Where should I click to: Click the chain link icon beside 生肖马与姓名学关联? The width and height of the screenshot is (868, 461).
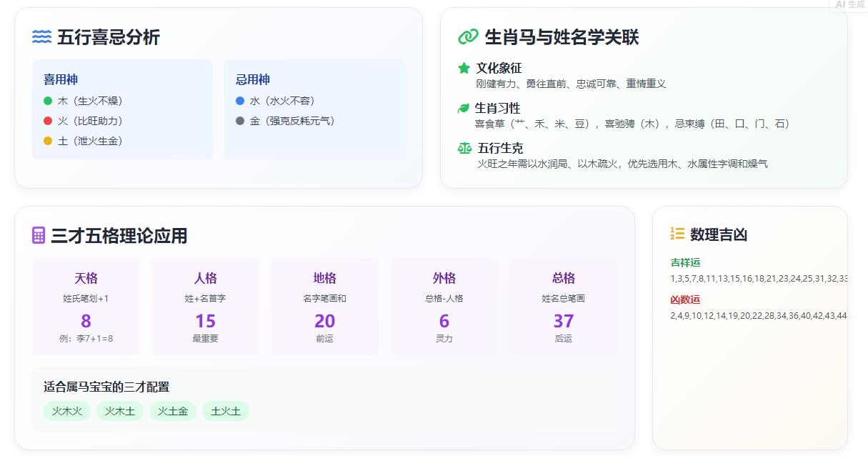(x=467, y=37)
